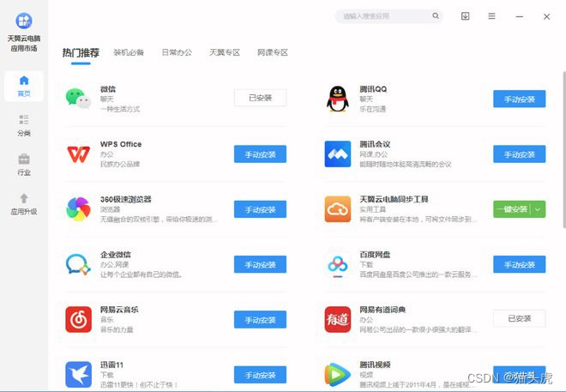Click 手动安装 for 百度网盘

pyautogui.click(x=520, y=264)
